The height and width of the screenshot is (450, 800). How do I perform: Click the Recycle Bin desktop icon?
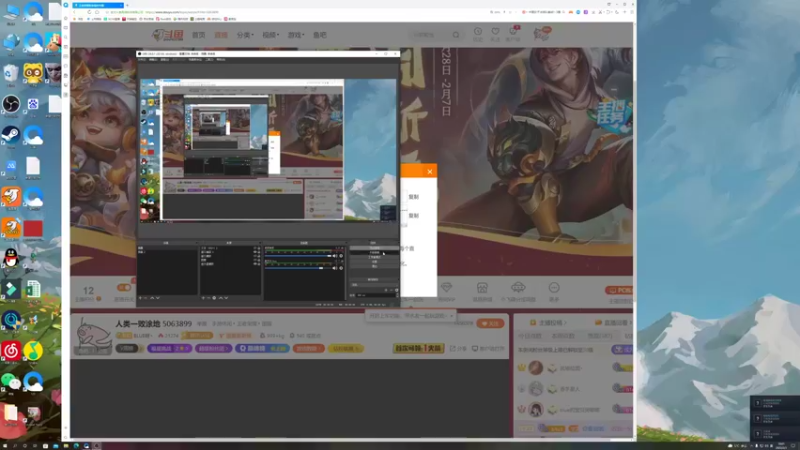click(x=11, y=74)
